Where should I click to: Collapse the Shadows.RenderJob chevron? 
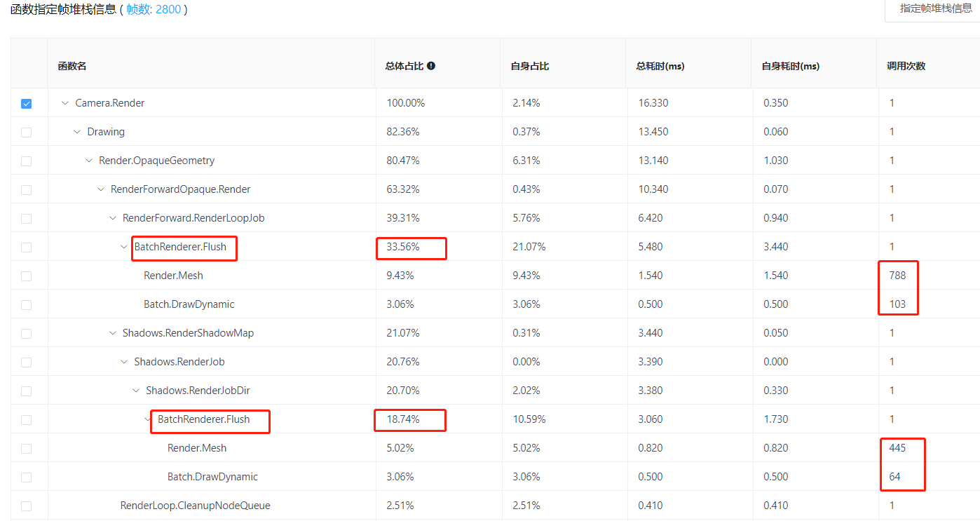coord(125,362)
